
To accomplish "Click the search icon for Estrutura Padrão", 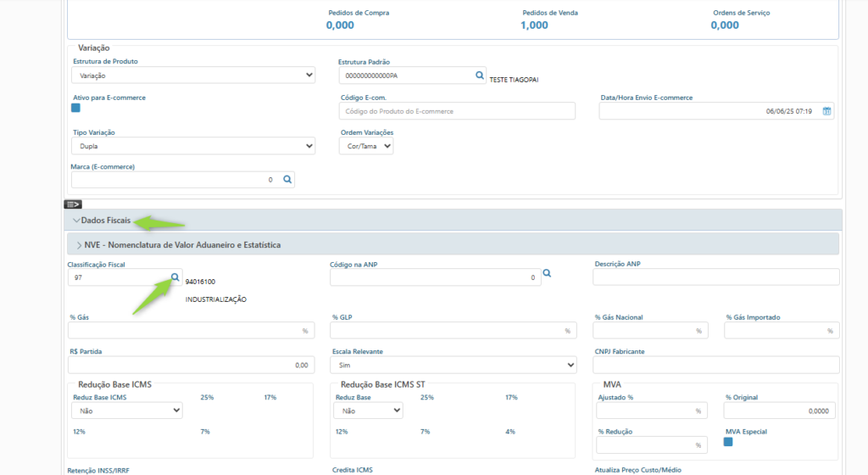I will coord(479,75).
